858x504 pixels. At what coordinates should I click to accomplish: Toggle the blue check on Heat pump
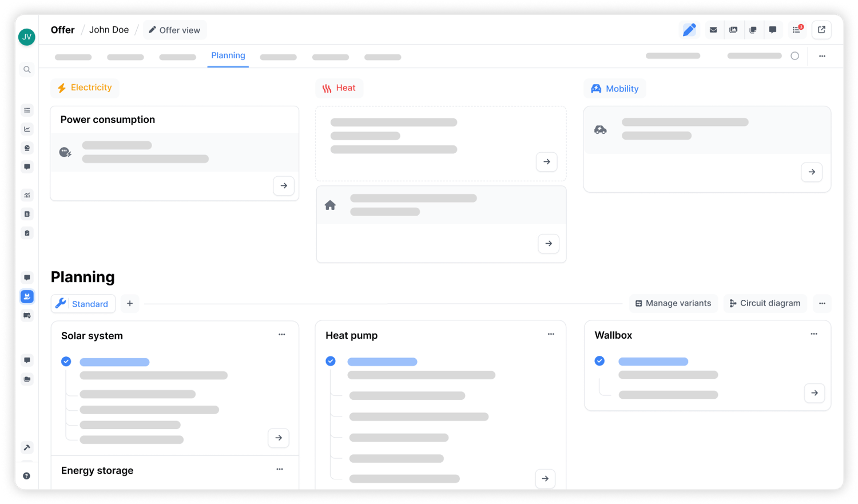(331, 361)
